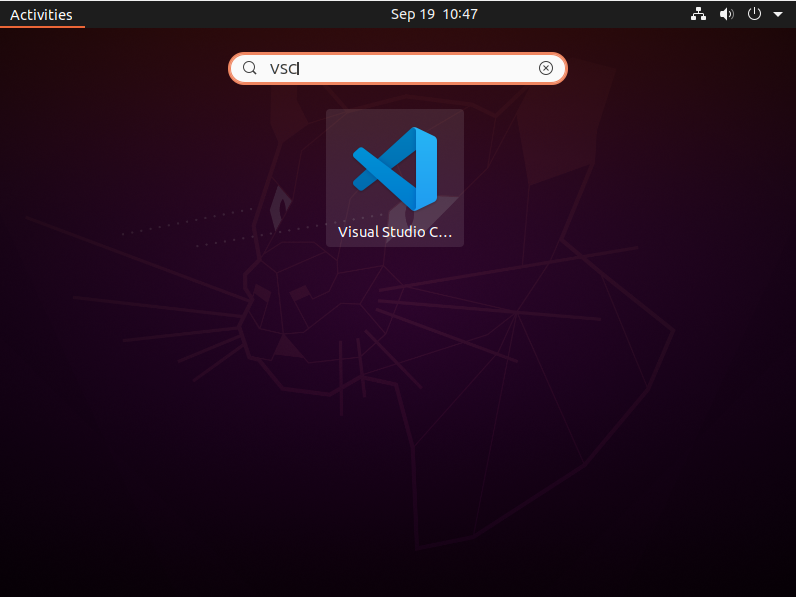
Task: Open the Activities overview button
Action: 41,15
